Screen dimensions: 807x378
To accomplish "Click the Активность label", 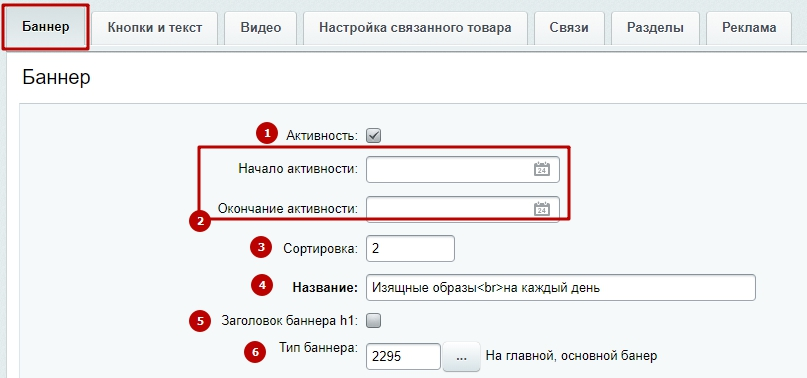I will point(322,136).
